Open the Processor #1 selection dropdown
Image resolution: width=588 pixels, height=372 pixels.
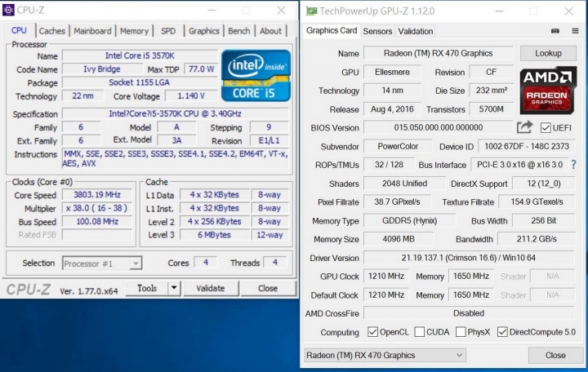pos(102,263)
